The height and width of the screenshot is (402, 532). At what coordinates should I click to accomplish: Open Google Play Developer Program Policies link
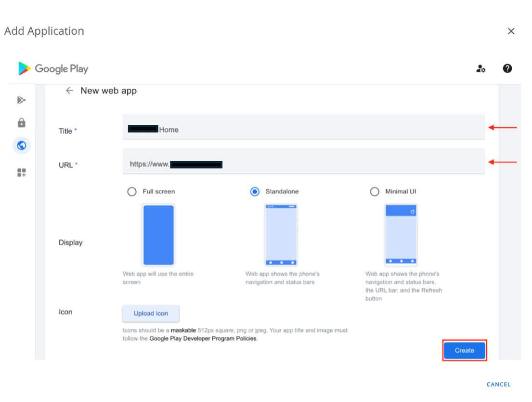click(x=203, y=339)
